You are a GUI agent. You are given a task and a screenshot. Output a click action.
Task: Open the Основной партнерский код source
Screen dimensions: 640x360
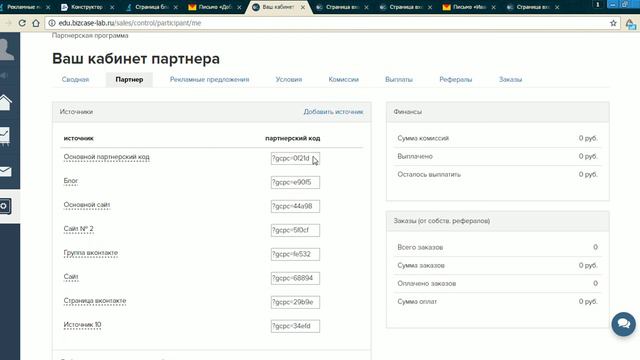(107, 157)
